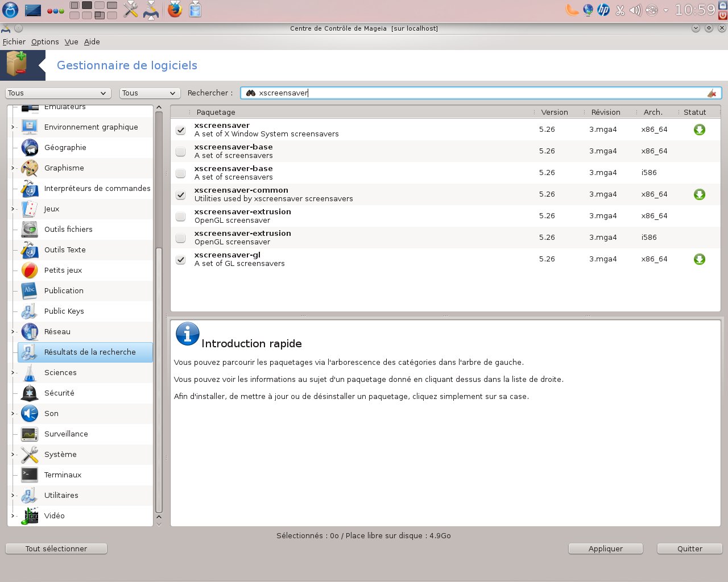
Task: Sort by the Statut column header
Action: pos(695,113)
